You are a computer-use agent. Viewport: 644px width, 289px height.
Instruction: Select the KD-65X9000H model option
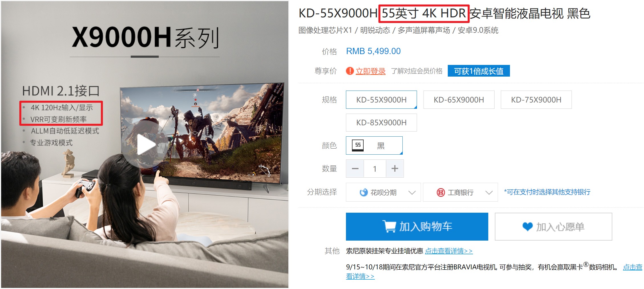coord(459,100)
